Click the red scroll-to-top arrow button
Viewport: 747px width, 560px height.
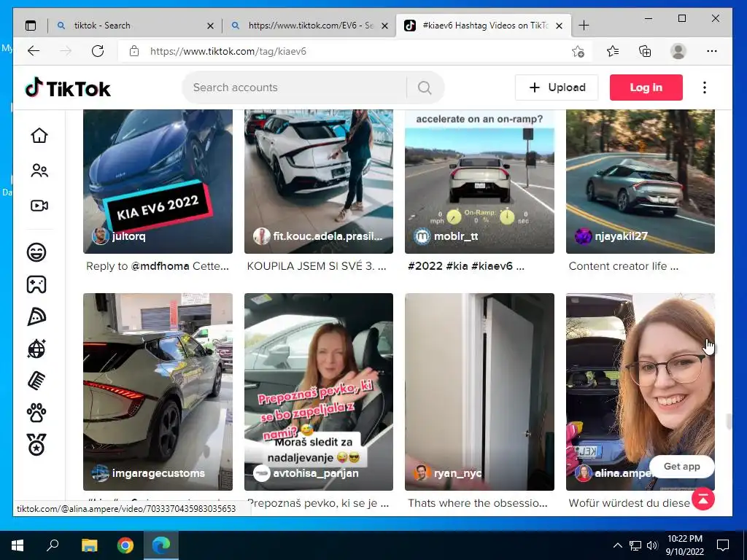pos(703,499)
